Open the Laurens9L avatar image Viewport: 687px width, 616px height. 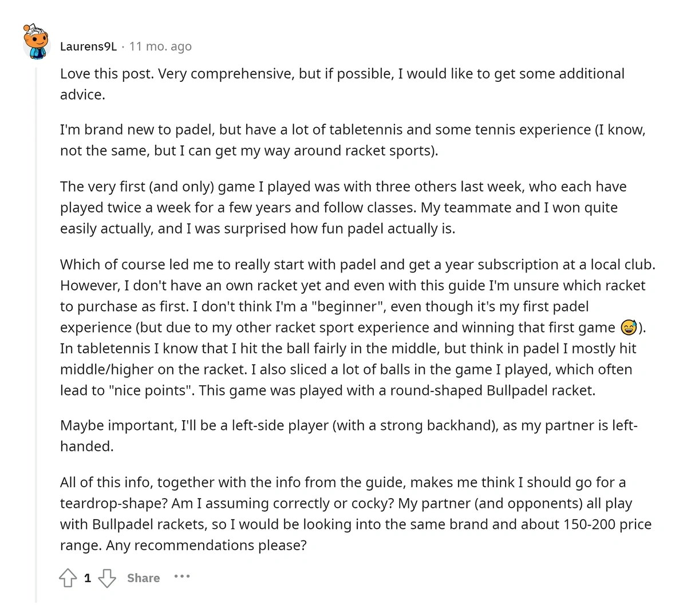pyautogui.click(x=37, y=42)
